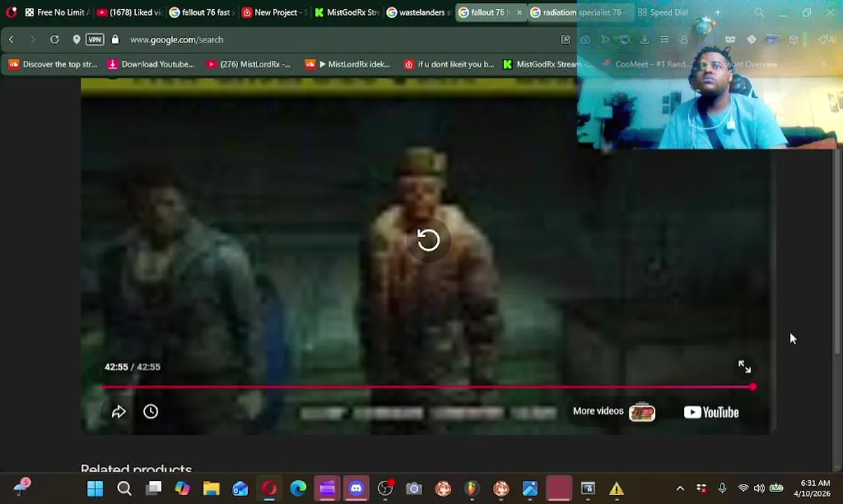This screenshot has height=504, width=843.
Task: Close the active fallout 76 tab
Action: pyautogui.click(x=519, y=13)
